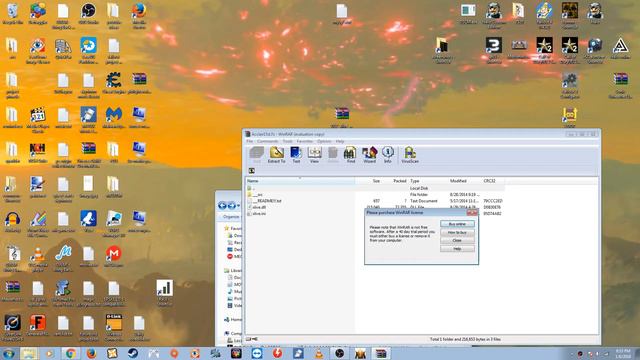Open OBS Studio desktop shortcut
640x360 pixels.
(x=88, y=13)
